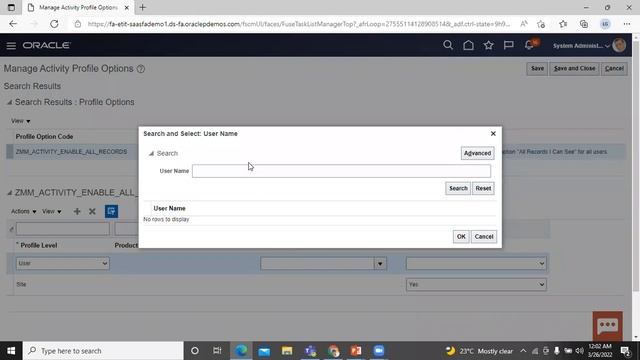Refresh the browser page
Screen dimensions: 640x360
(54, 24)
